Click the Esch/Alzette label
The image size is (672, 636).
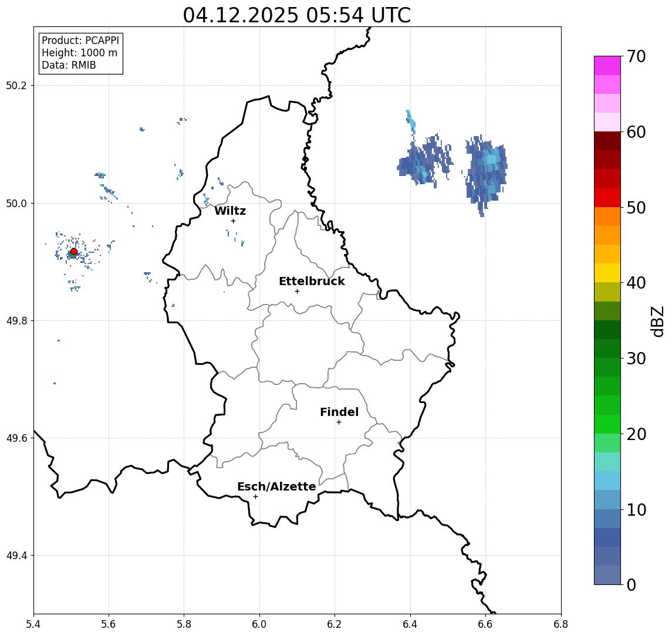276,486
